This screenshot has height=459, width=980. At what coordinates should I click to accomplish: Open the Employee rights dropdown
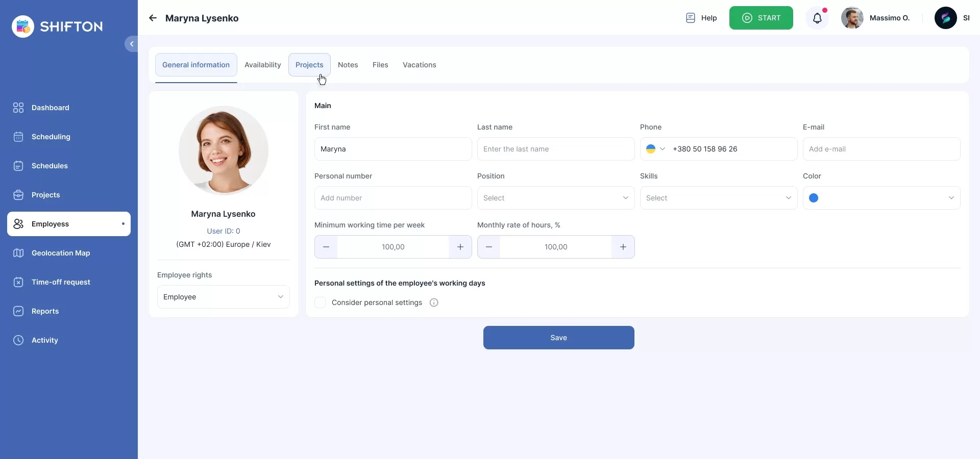click(223, 297)
